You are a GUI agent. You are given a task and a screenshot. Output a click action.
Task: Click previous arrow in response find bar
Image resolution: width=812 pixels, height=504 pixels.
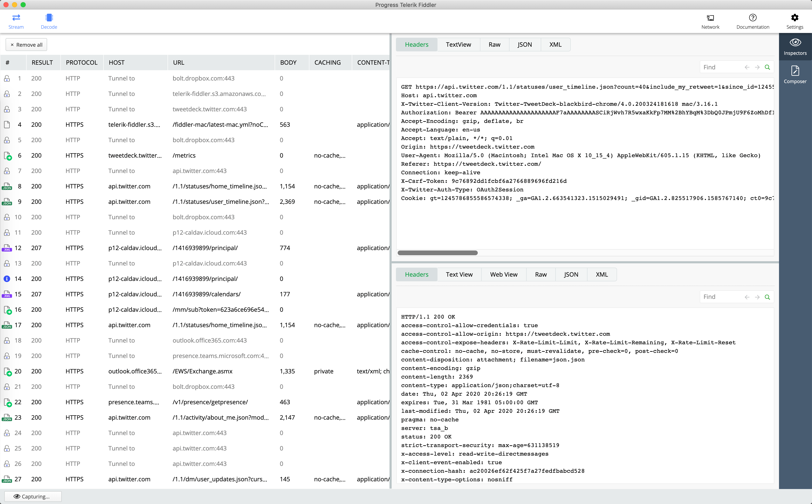pos(746,297)
